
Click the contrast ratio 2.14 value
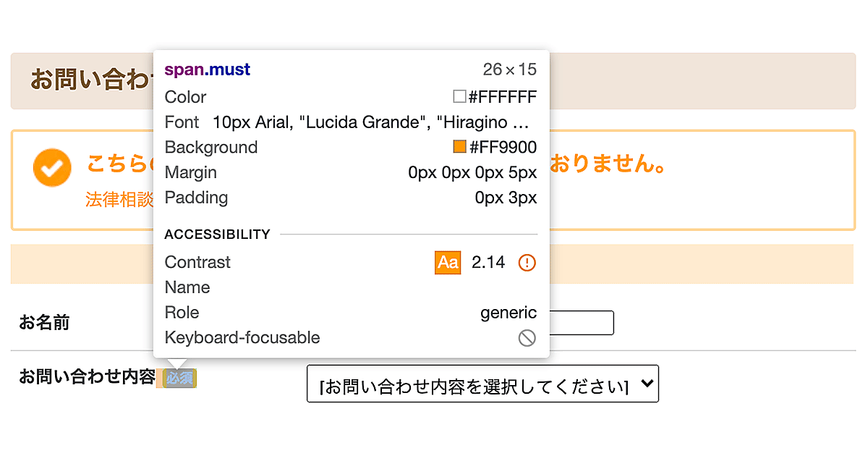(x=488, y=262)
